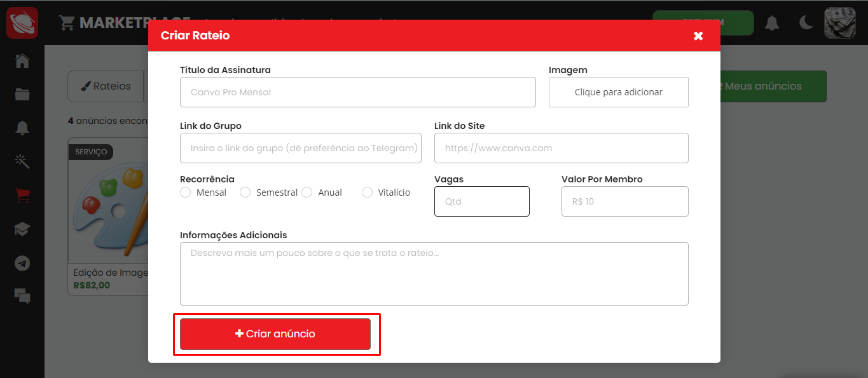Select the magic wand sidebar icon
The width and height of the screenshot is (868, 378).
click(x=22, y=161)
